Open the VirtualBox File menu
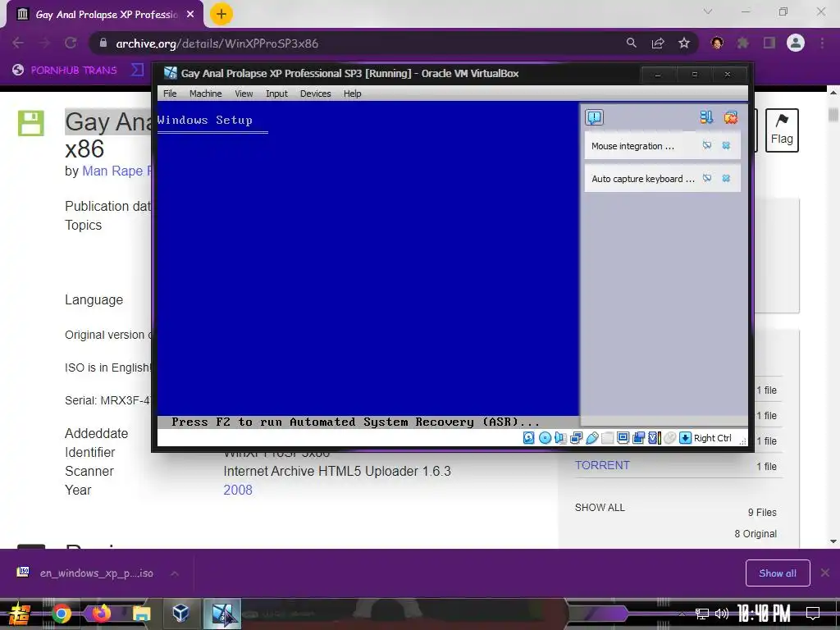840x630 pixels. coord(170,94)
